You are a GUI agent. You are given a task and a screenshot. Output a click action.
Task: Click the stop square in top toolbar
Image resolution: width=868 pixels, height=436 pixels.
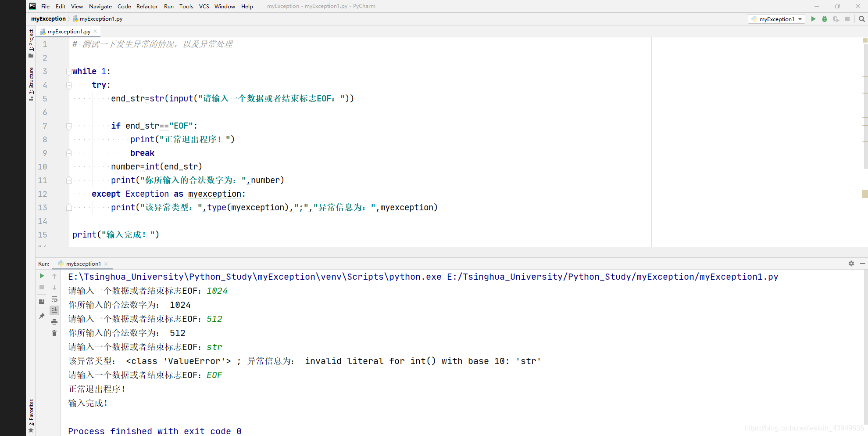(x=847, y=19)
